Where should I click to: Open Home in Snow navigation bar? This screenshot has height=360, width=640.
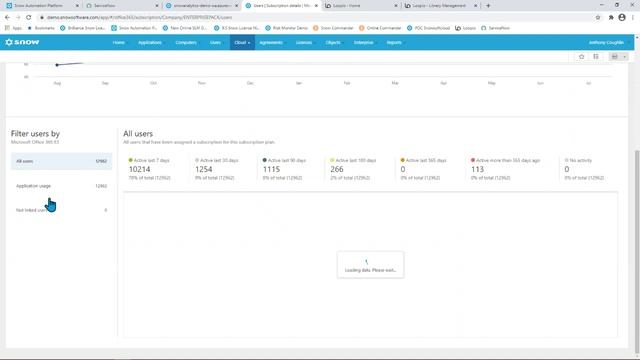click(x=118, y=42)
